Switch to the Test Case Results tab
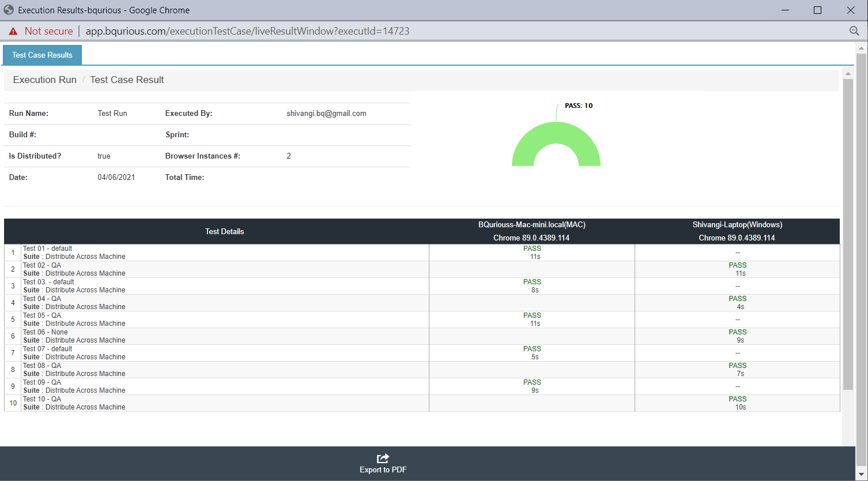The height and width of the screenshot is (481, 868). 42,55
